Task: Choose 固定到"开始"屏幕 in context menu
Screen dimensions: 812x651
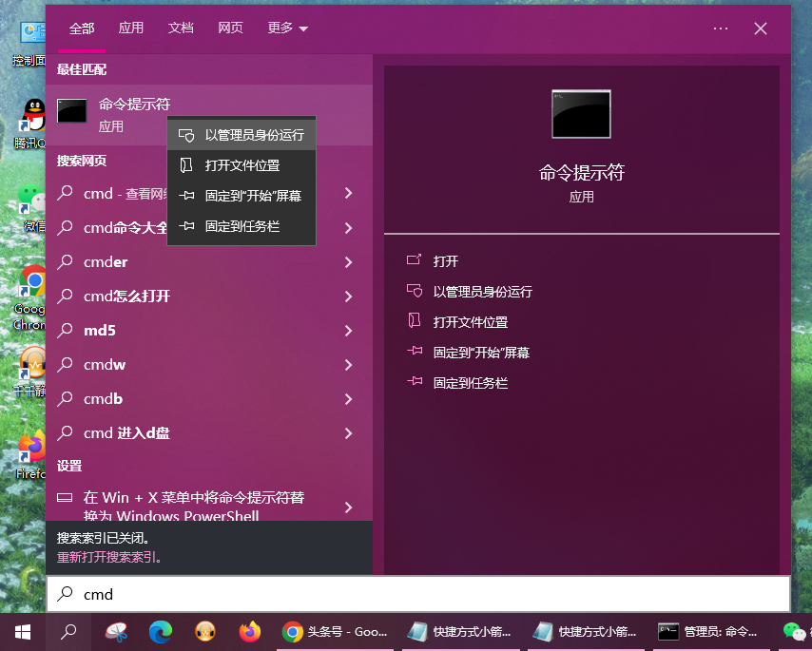Action: pos(242,196)
